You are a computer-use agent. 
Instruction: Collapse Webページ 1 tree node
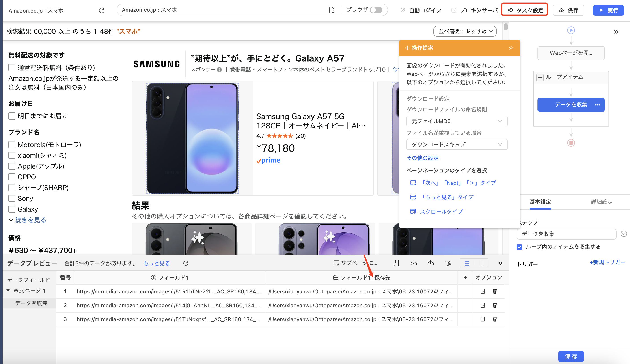8,291
